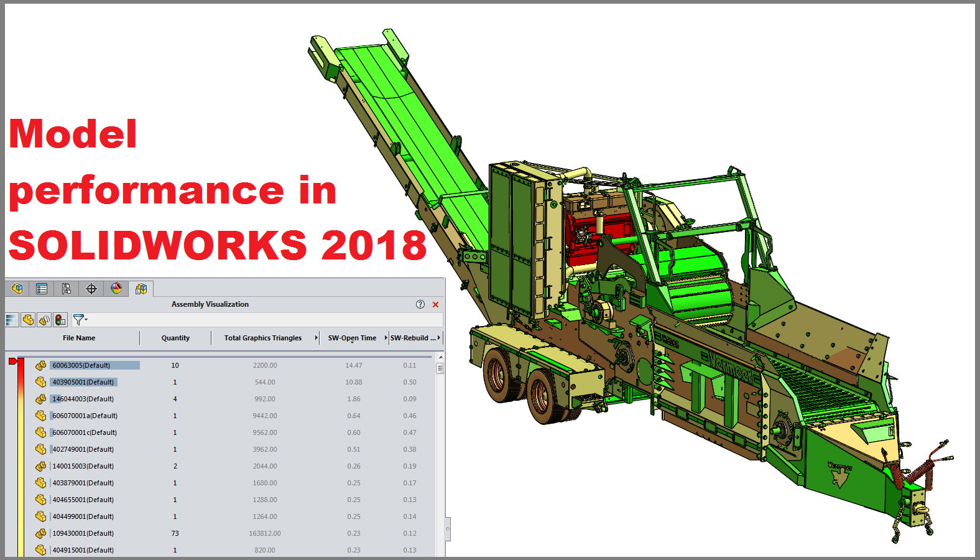The image size is (980, 560).
Task: Select component 403905001(Default)
Action: (x=83, y=382)
